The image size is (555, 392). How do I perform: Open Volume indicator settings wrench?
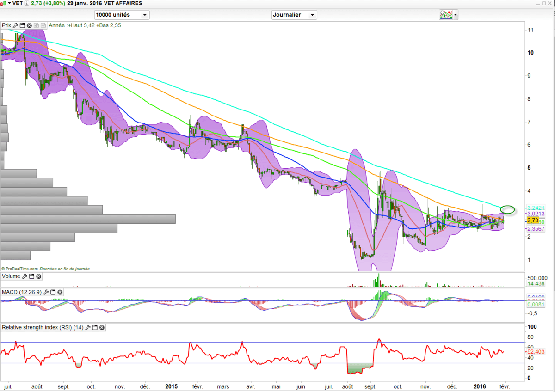click(x=25, y=276)
